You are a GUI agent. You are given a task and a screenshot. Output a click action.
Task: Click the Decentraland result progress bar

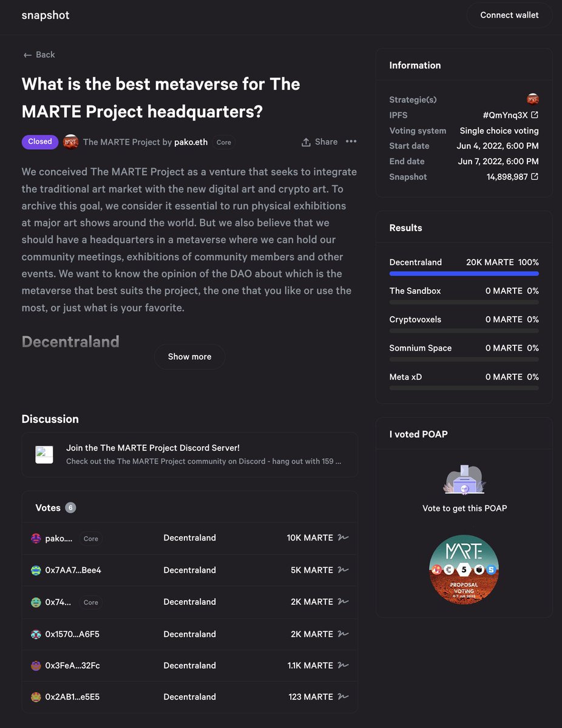point(464,274)
